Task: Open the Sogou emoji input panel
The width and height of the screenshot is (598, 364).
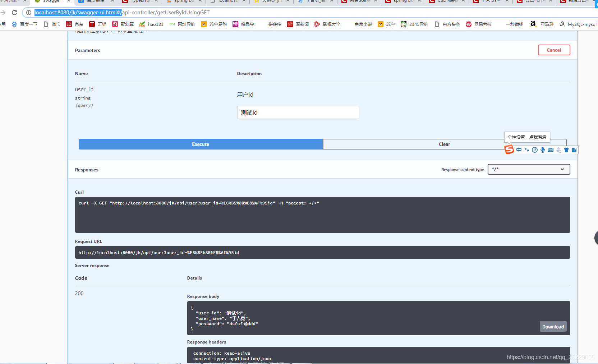Action: pyautogui.click(x=535, y=150)
